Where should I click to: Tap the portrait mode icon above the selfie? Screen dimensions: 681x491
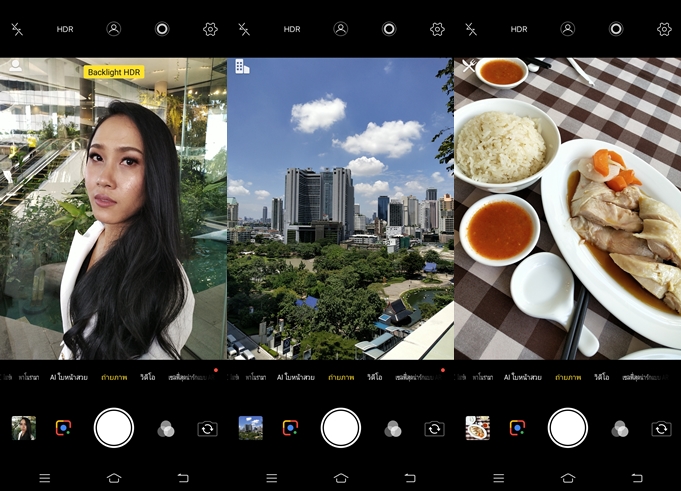(x=114, y=29)
